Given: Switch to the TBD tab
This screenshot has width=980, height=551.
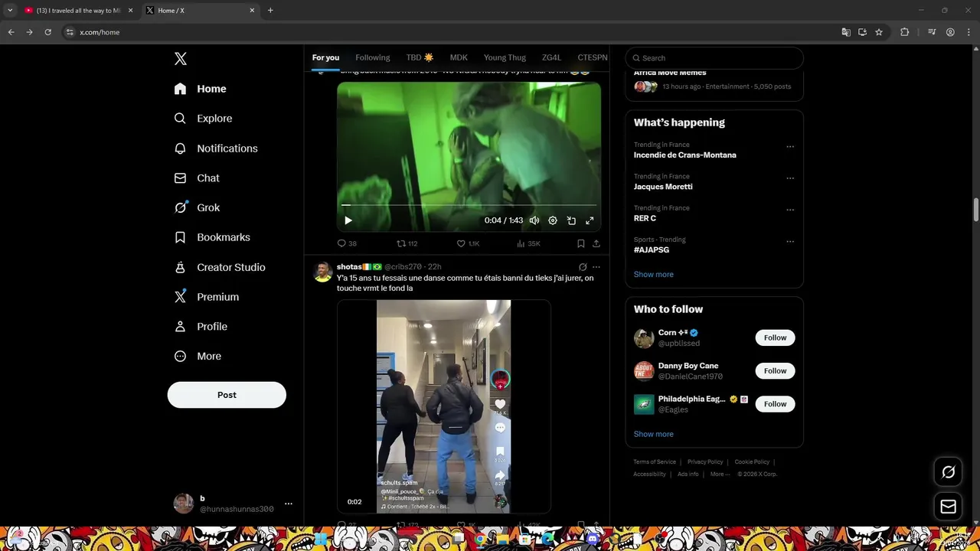Looking at the screenshot, I should pyautogui.click(x=420, y=57).
